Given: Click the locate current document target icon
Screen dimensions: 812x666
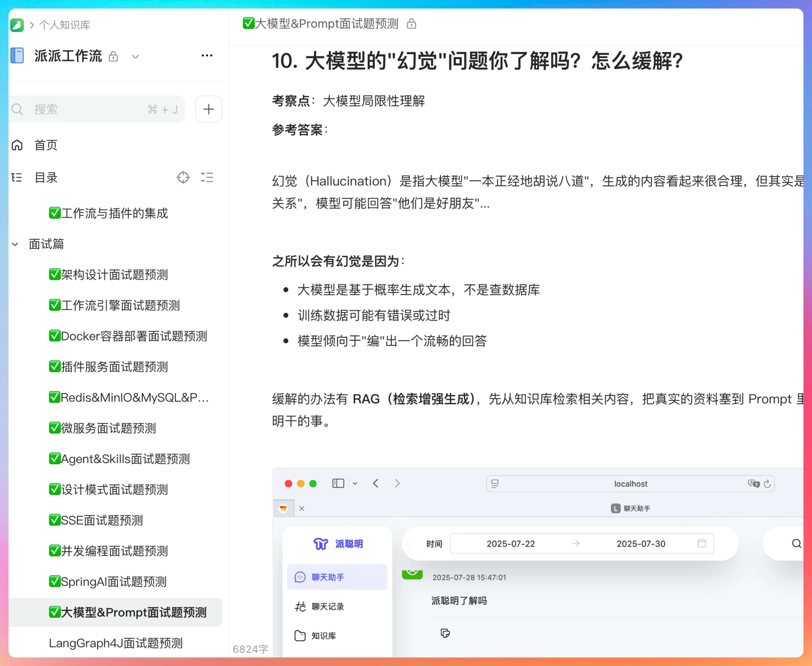Looking at the screenshot, I should click(183, 178).
